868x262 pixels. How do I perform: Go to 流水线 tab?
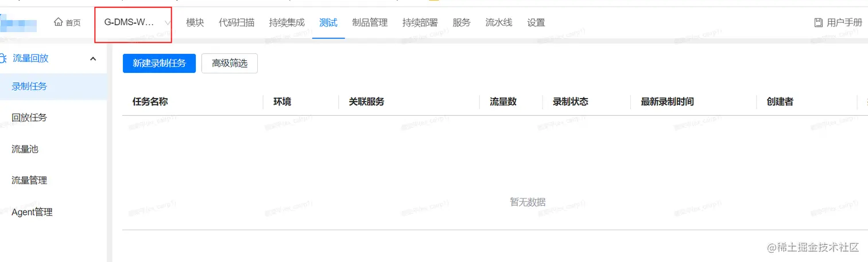click(x=499, y=23)
